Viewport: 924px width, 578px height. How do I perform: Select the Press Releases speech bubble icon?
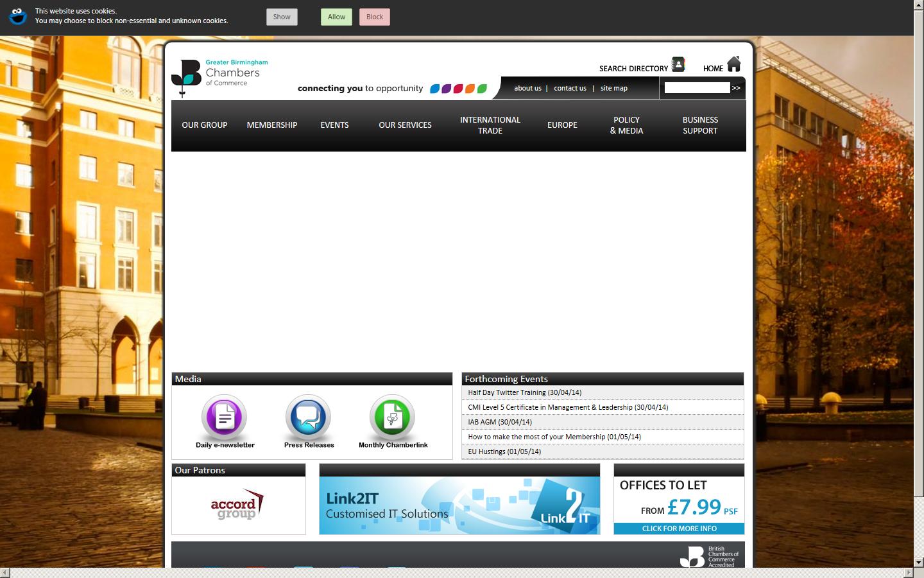pyautogui.click(x=308, y=417)
